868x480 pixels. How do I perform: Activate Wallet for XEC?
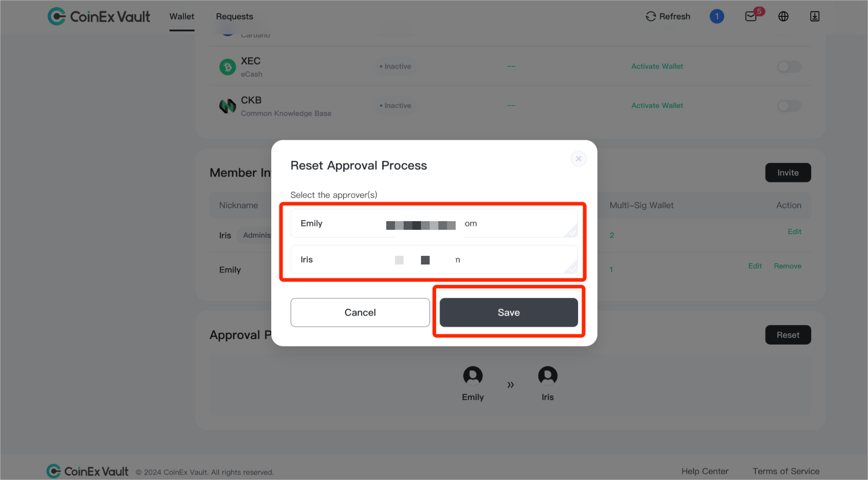(x=657, y=66)
